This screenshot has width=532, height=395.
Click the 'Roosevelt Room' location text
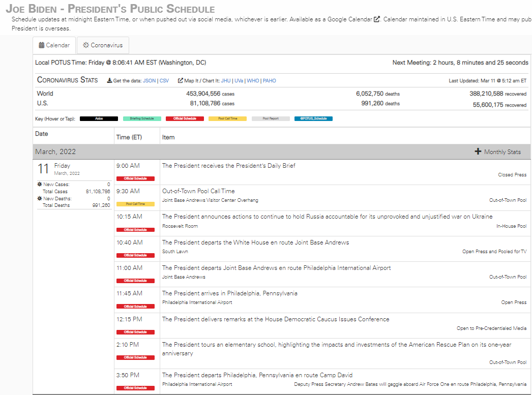(180, 226)
